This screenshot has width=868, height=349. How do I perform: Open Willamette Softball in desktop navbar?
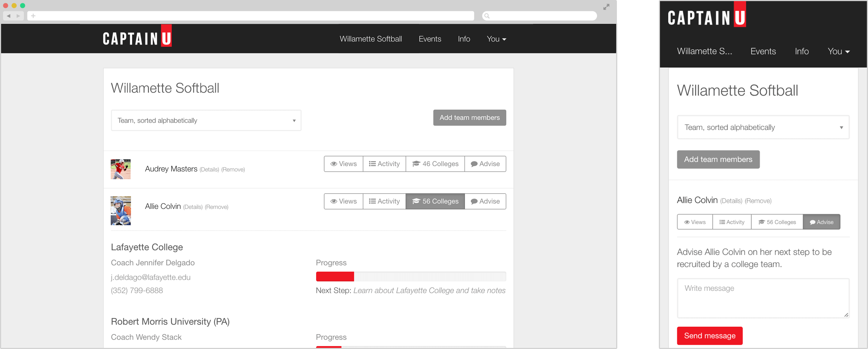[371, 39]
